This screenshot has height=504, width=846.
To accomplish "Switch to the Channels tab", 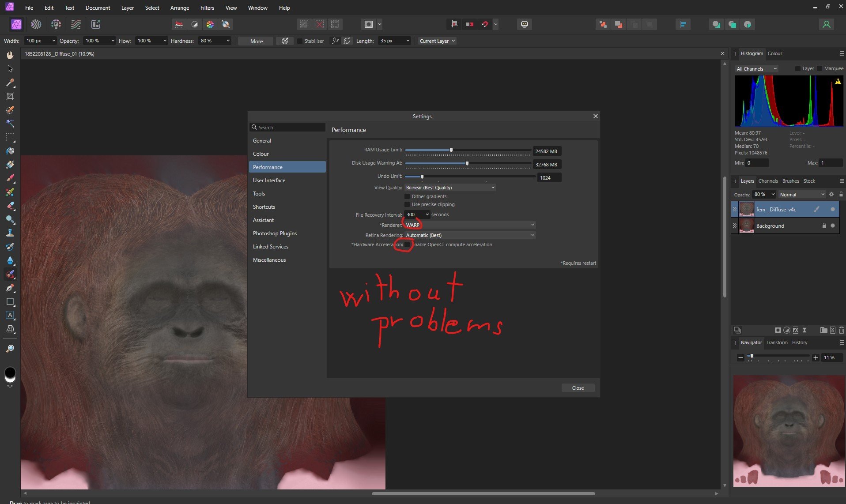I will pos(768,181).
